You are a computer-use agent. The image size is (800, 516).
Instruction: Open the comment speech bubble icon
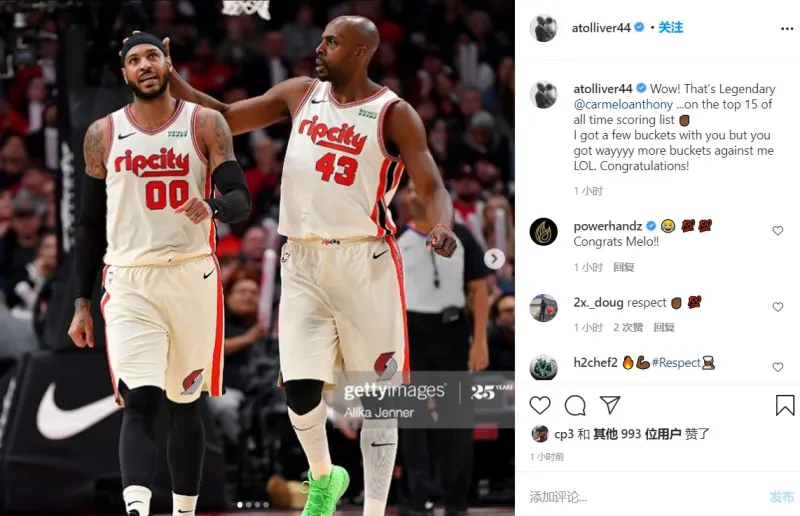(575, 405)
